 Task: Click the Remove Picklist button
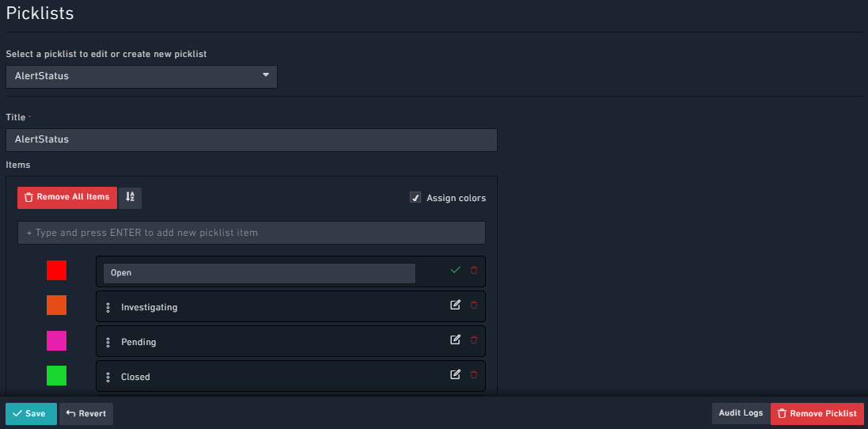817,413
